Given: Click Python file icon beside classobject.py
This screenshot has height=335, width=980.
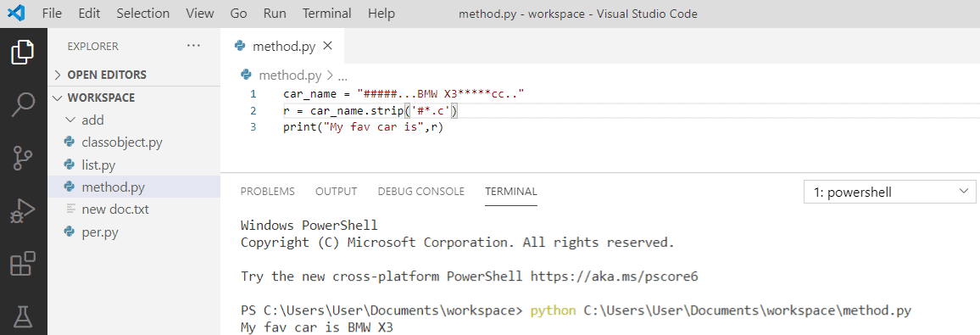Looking at the screenshot, I should 70,142.
